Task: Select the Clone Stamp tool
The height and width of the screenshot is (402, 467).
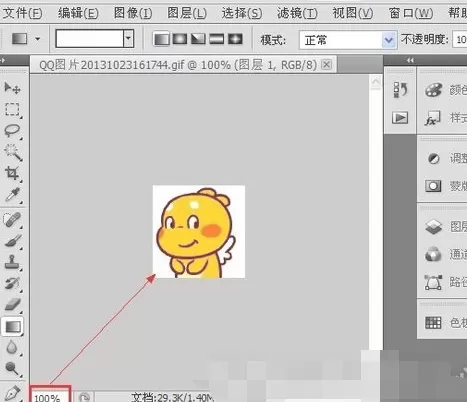Action: point(12,262)
